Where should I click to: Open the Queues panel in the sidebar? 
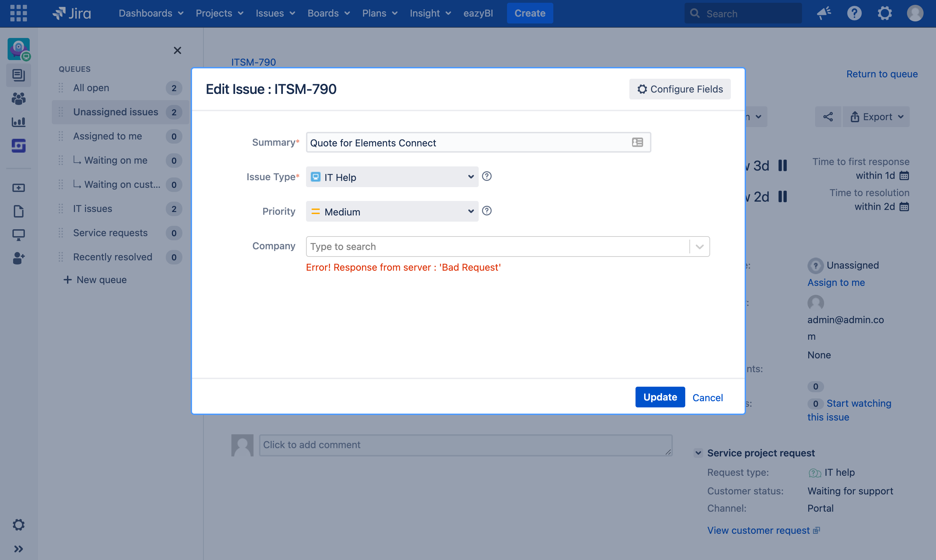click(x=19, y=75)
